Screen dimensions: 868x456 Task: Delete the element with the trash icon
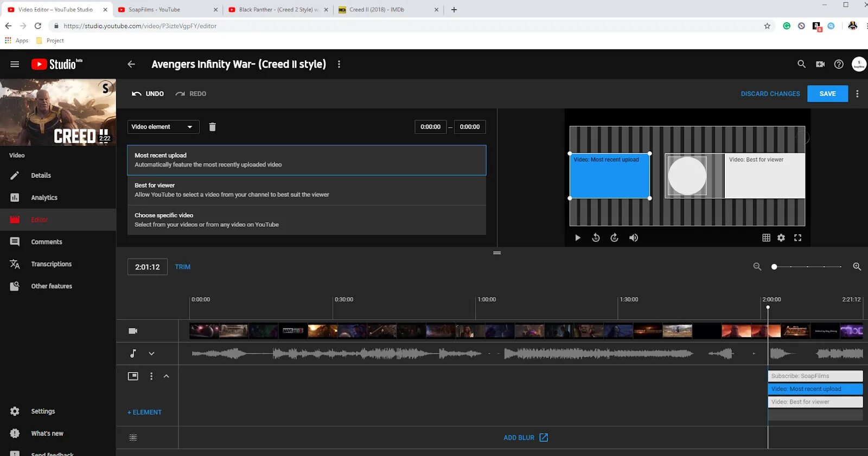[213, 127]
